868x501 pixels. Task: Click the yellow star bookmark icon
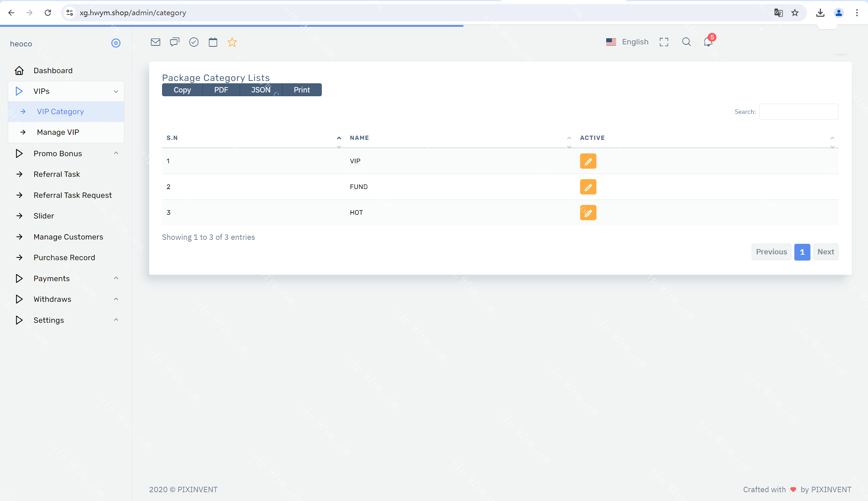(x=232, y=42)
